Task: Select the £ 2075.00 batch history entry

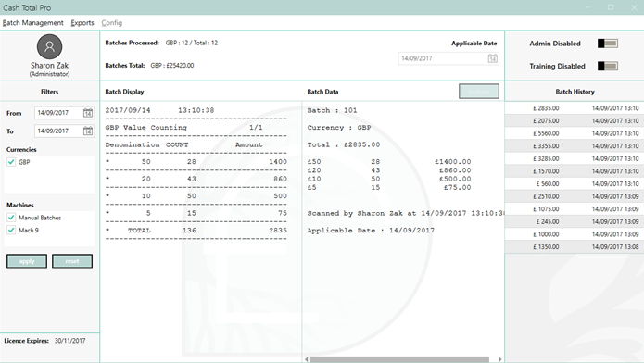Action: click(x=575, y=120)
